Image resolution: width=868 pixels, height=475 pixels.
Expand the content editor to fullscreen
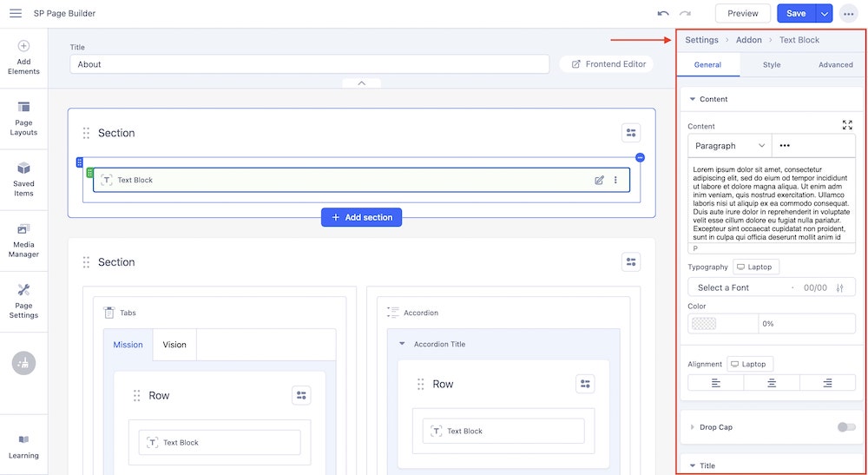point(847,125)
